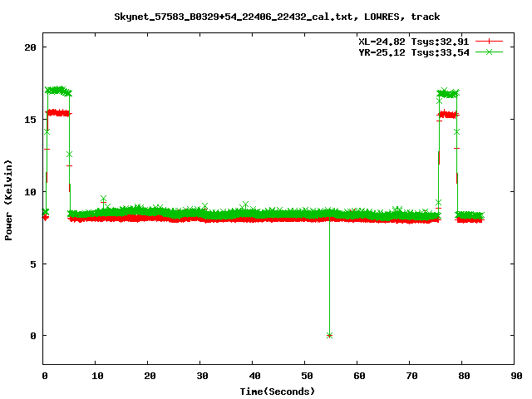This screenshot has width=532, height=399.
Task: Click the green spike marker near 12 seconds
Action: tap(103, 199)
